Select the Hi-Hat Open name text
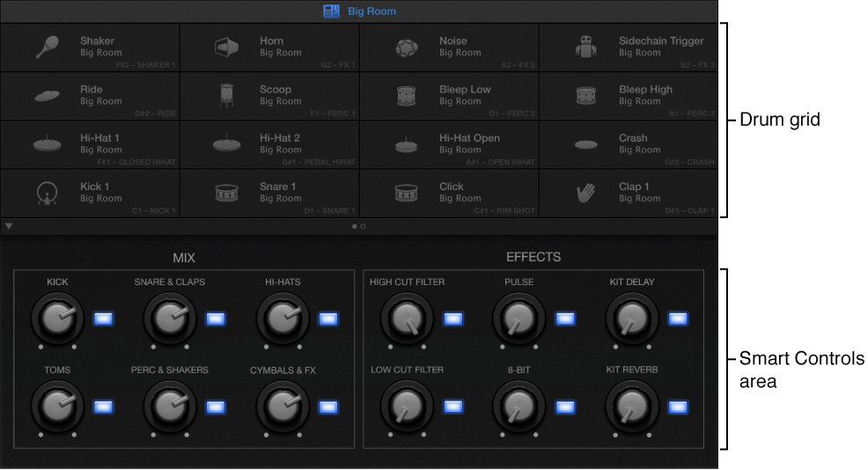868x470 pixels. [469, 138]
